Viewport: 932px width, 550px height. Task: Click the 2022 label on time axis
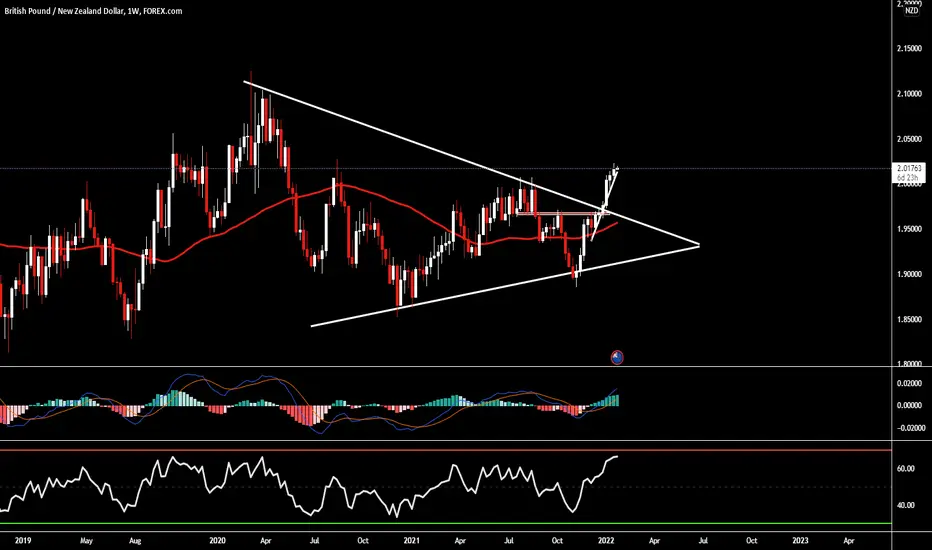point(606,540)
